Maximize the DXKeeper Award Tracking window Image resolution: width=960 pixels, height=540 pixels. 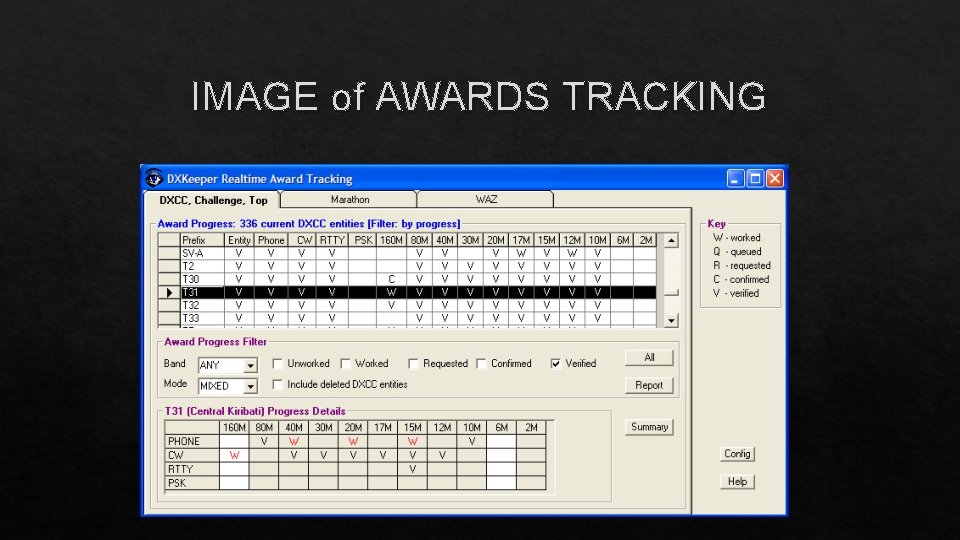(755, 178)
